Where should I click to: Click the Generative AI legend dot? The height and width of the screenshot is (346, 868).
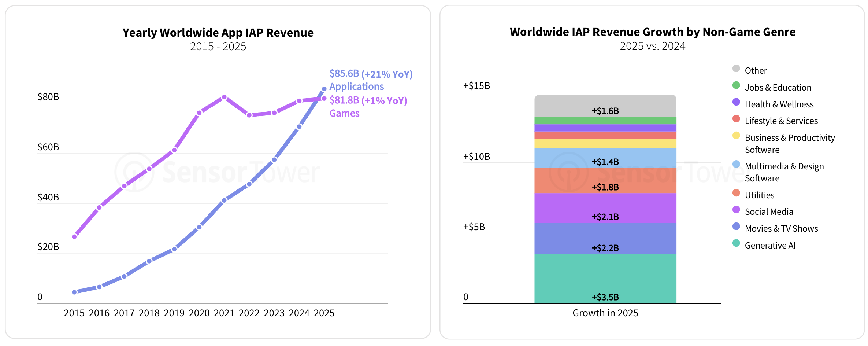pyautogui.click(x=736, y=243)
